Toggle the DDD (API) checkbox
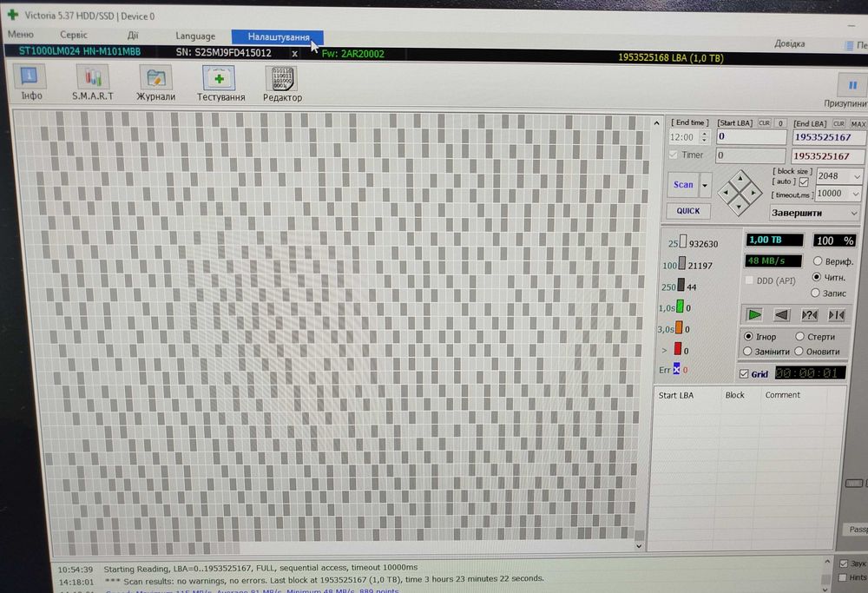 tap(749, 280)
